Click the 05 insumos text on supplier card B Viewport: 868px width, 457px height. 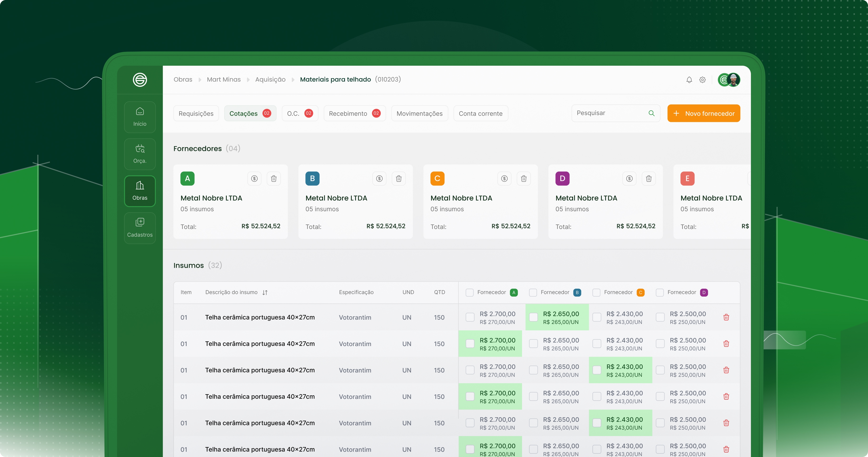coord(322,209)
